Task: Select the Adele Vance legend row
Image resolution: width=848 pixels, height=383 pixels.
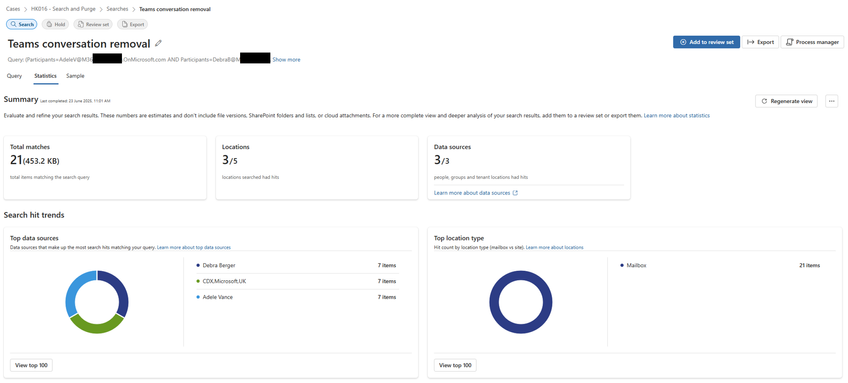Action: click(297, 297)
